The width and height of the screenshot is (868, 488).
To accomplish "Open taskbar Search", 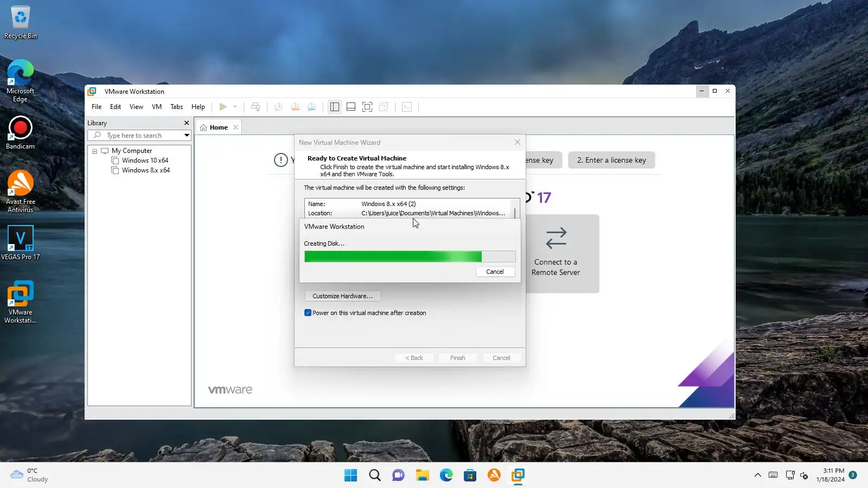I will [375, 476].
